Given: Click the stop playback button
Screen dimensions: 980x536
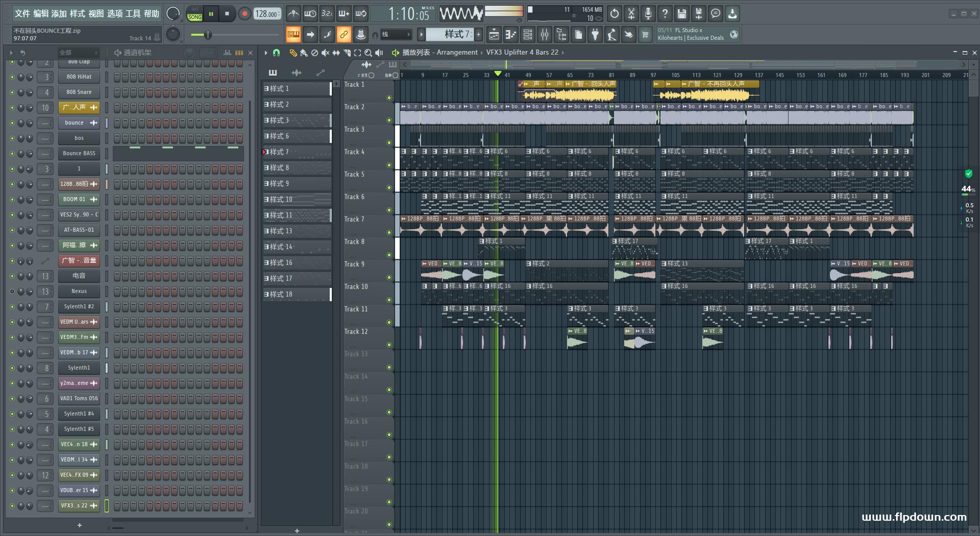Looking at the screenshot, I should [x=227, y=14].
